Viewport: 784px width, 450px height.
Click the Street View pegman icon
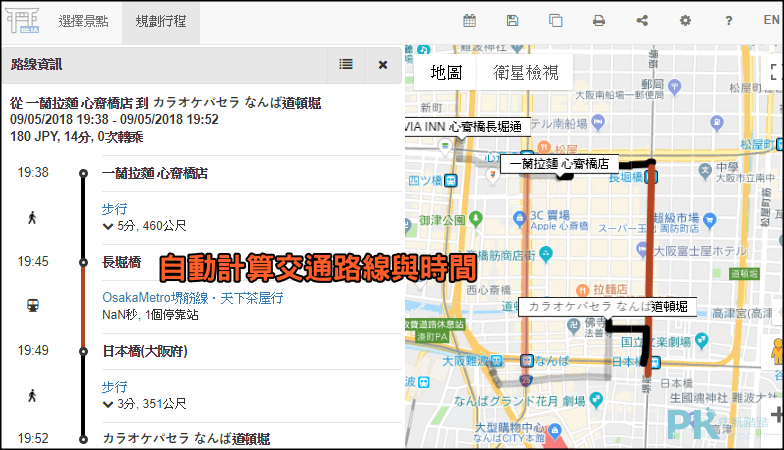click(777, 351)
